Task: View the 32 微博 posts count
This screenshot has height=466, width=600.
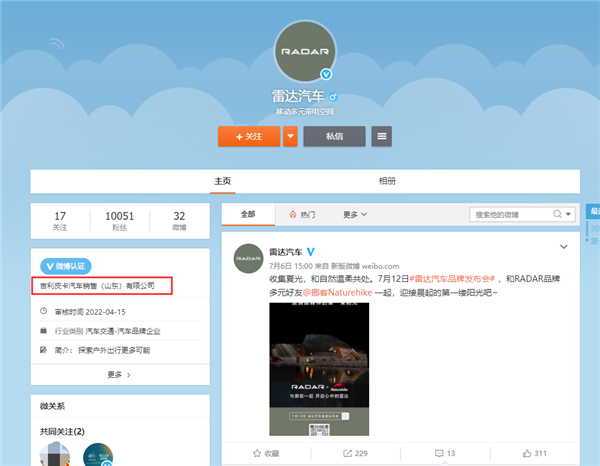Action: (x=179, y=221)
